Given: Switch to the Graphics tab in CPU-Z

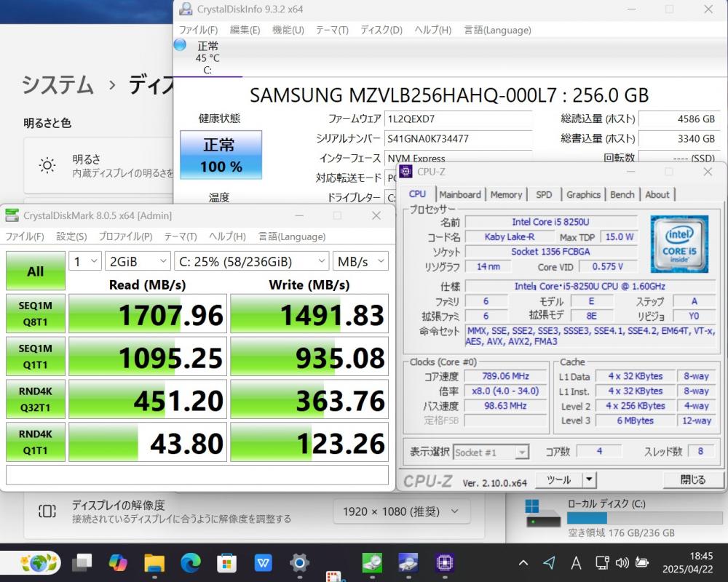Looking at the screenshot, I should pos(583,194).
